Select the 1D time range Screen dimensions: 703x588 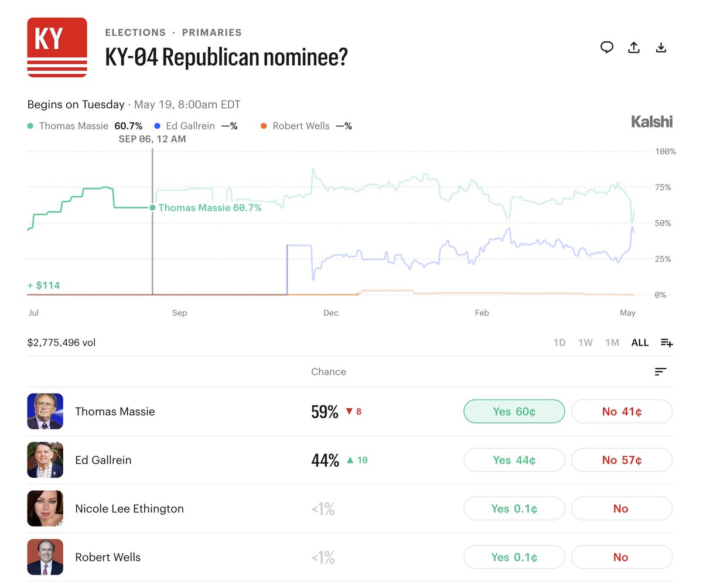tap(559, 343)
